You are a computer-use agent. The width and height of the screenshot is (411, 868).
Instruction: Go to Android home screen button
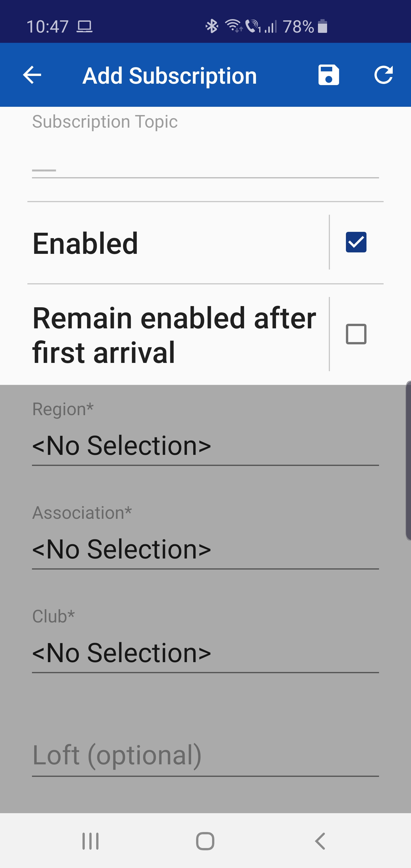205,841
